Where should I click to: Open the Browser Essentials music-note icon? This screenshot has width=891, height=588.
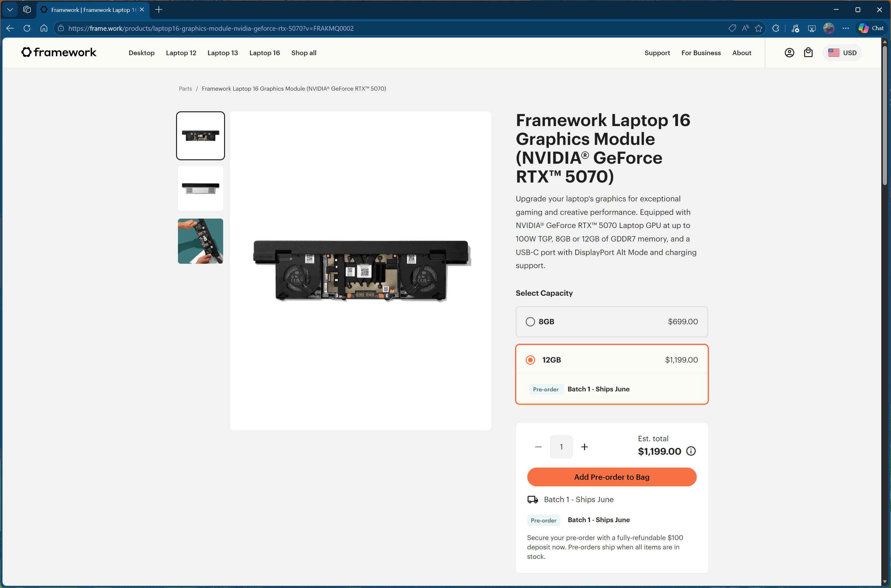[x=795, y=28]
